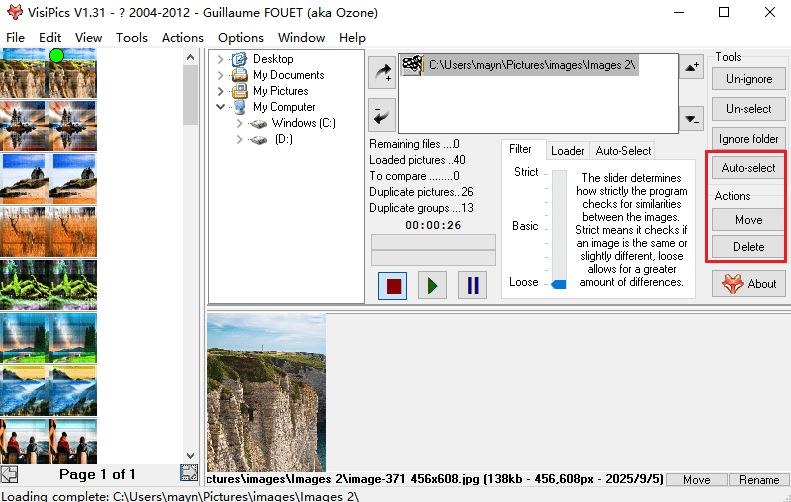Switch to the Loader tab
The image size is (791, 502).
(568, 151)
